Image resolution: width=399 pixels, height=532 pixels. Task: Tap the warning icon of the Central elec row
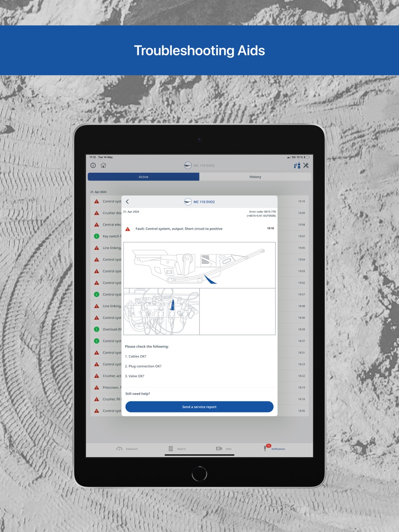[97, 225]
